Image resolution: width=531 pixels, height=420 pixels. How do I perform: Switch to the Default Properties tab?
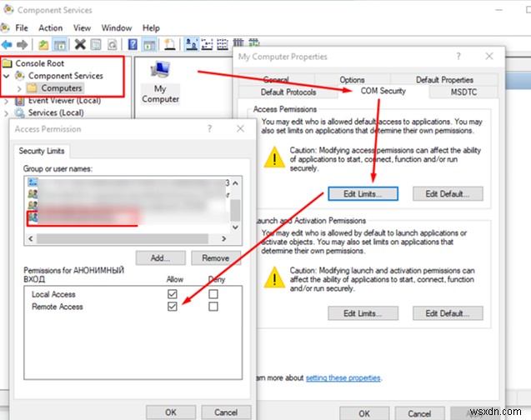[x=444, y=80]
